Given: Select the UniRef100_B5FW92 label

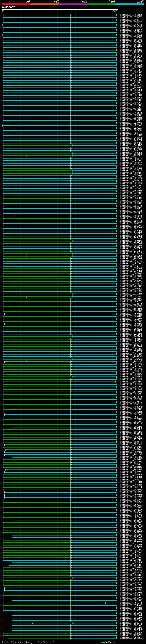Looking at the screenshot, I should click(131, 394).
